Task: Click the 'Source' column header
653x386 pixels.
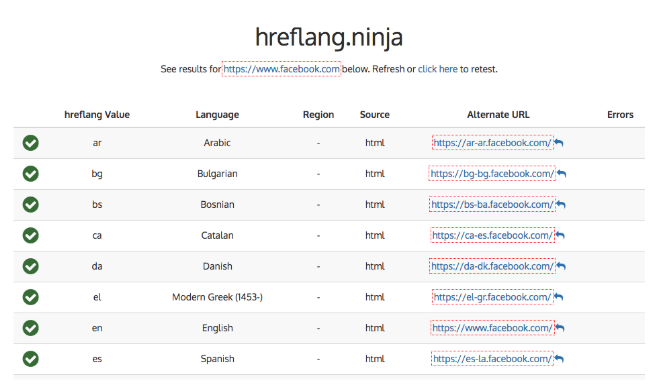Action: pos(375,115)
